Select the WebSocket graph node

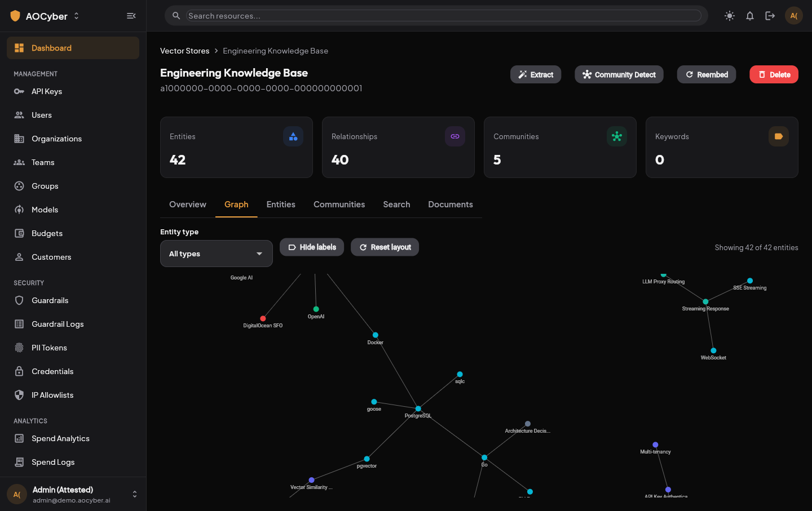coord(713,350)
